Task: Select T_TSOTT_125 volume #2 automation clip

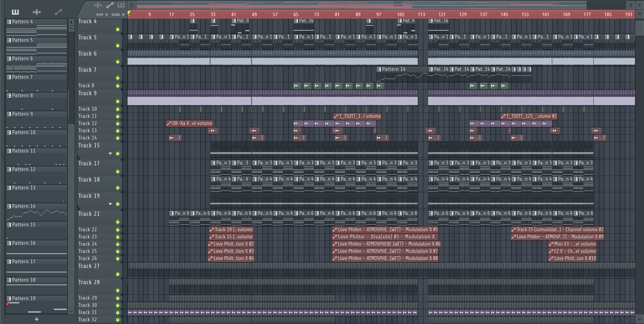Action: [529, 116]
